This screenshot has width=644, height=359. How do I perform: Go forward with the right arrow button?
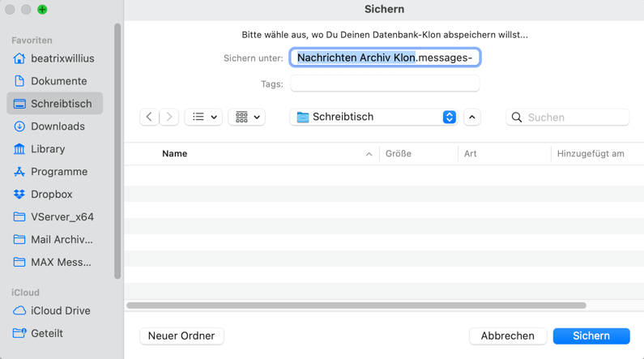coord(168,117)
